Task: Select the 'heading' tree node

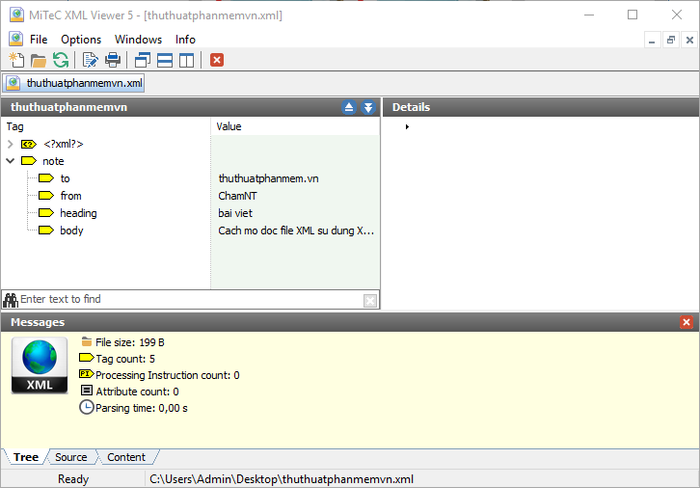Action: pyautogui.click(x=79, y=213)
